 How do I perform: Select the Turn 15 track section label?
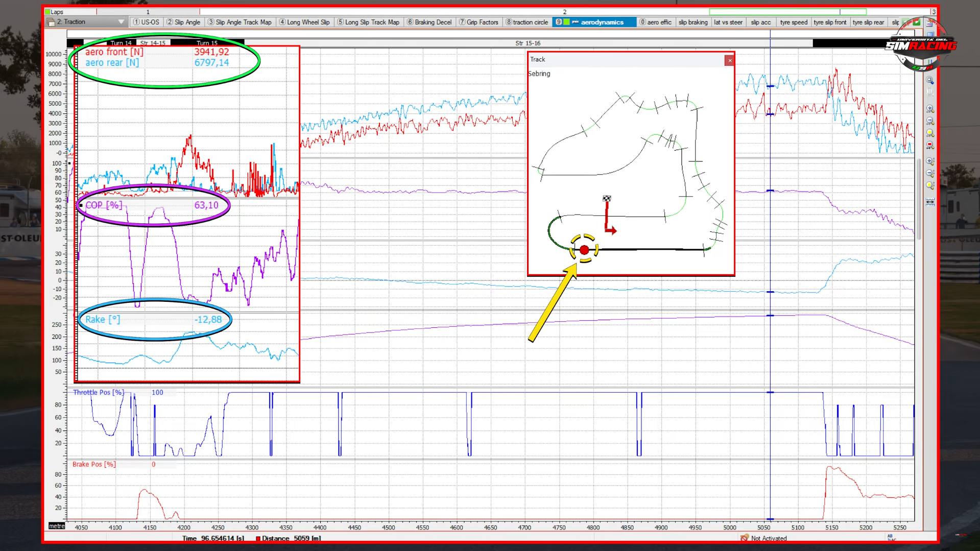click(207, 43)
